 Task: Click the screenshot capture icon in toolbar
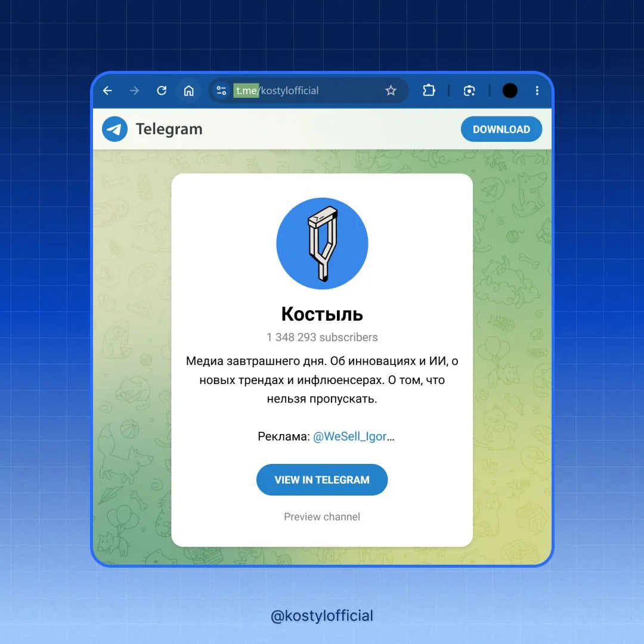tap(469, 91)
